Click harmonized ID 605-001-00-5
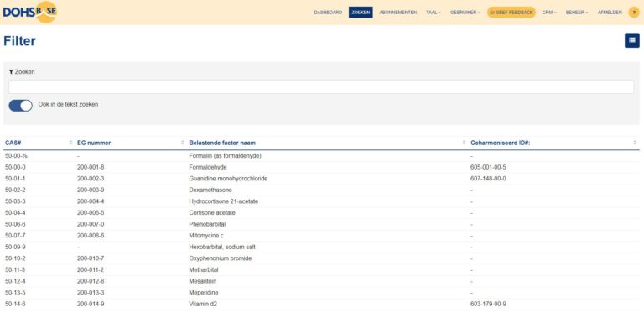 coord(488,167)
